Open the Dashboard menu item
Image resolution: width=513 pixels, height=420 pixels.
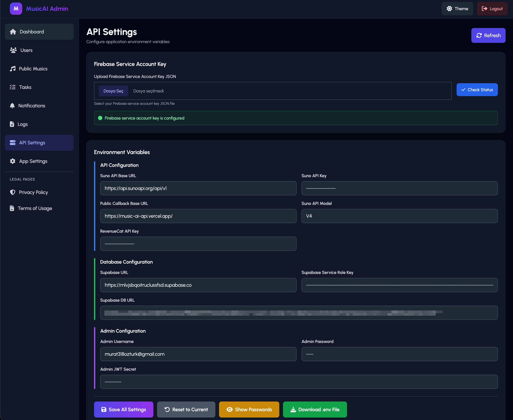(39, 32)
